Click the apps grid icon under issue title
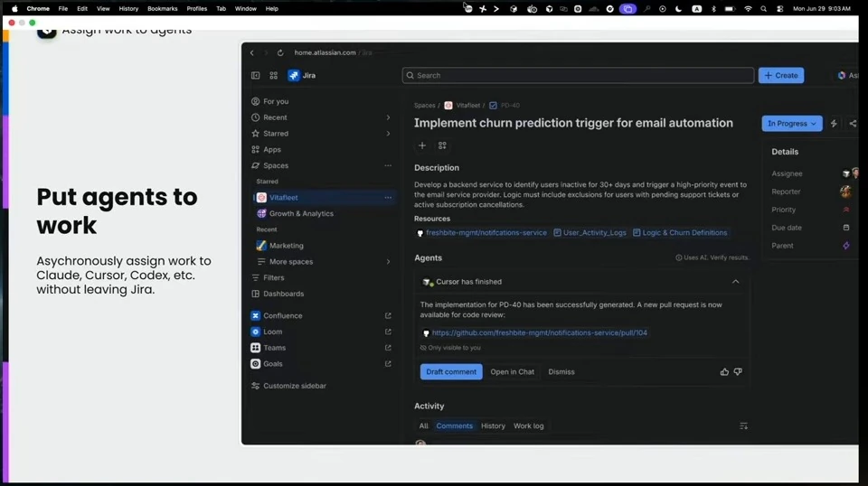868x486 pixels. [442, 145]
